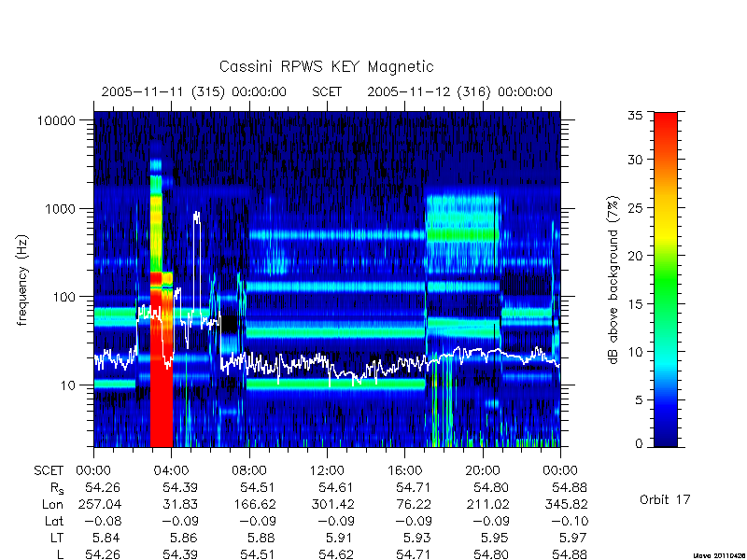Click the 20:00 time tick label

tap(483, 471)
